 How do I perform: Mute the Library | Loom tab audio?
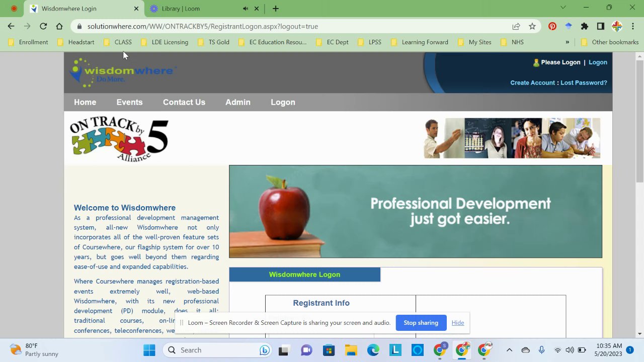pyautogui.click(x=246, y=9)
